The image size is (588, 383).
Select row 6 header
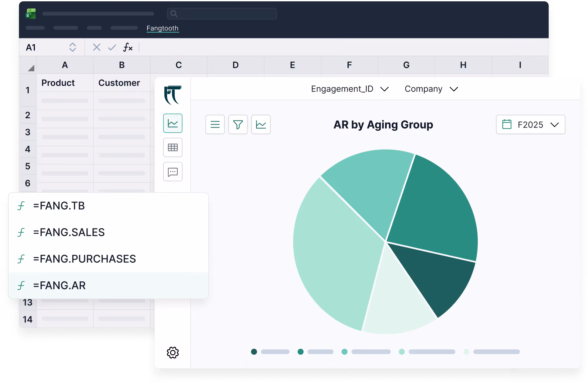pyautogui.click(x=28, y=183)
